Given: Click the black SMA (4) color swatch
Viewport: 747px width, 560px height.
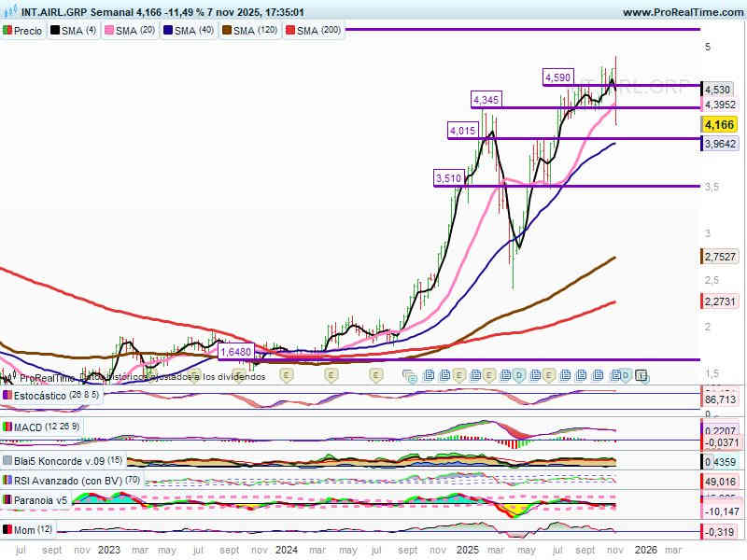Looking at the screenshot, I should click(55, 31).
